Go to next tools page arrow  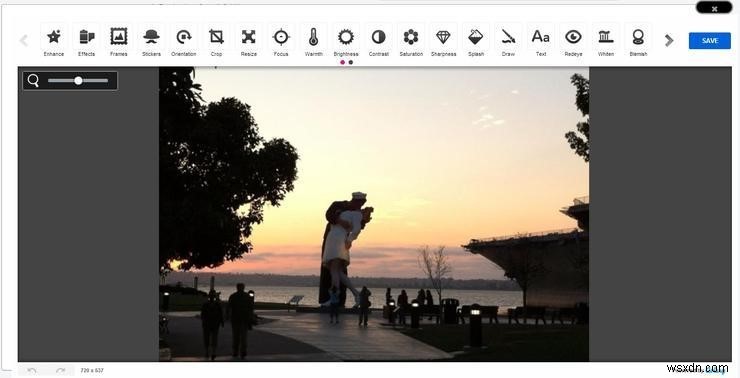click(669, 41)
